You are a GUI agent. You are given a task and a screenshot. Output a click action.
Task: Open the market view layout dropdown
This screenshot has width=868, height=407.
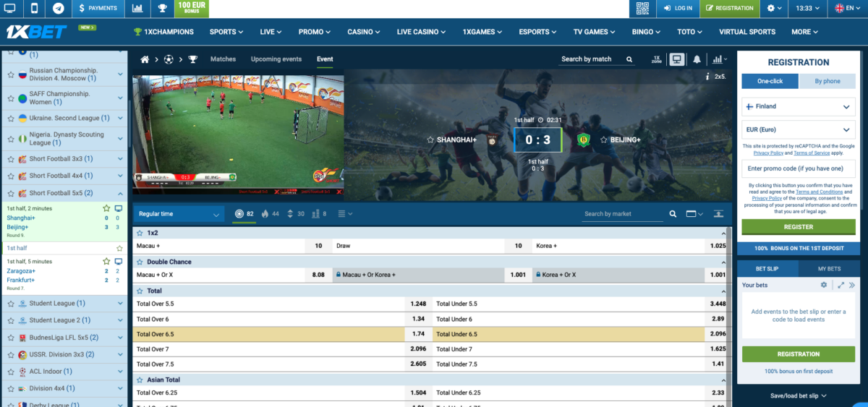click(x=694, y=214)
